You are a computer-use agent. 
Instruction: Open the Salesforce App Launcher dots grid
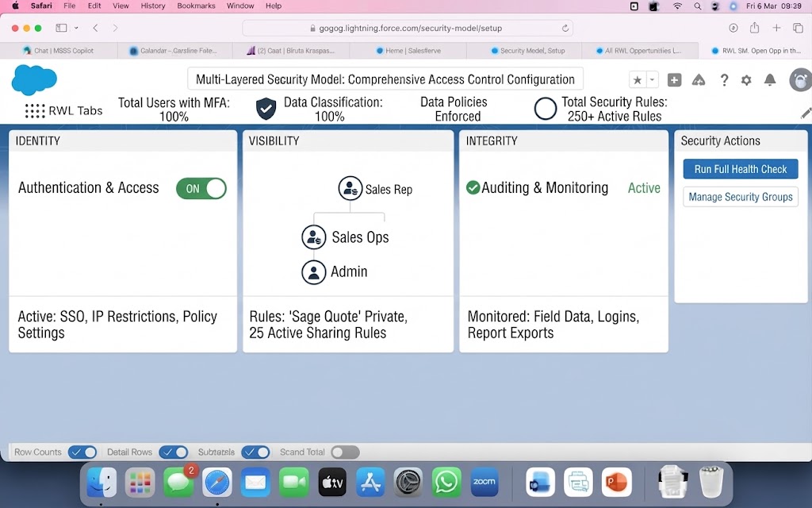pyautogui.click(x=35, y=110)
